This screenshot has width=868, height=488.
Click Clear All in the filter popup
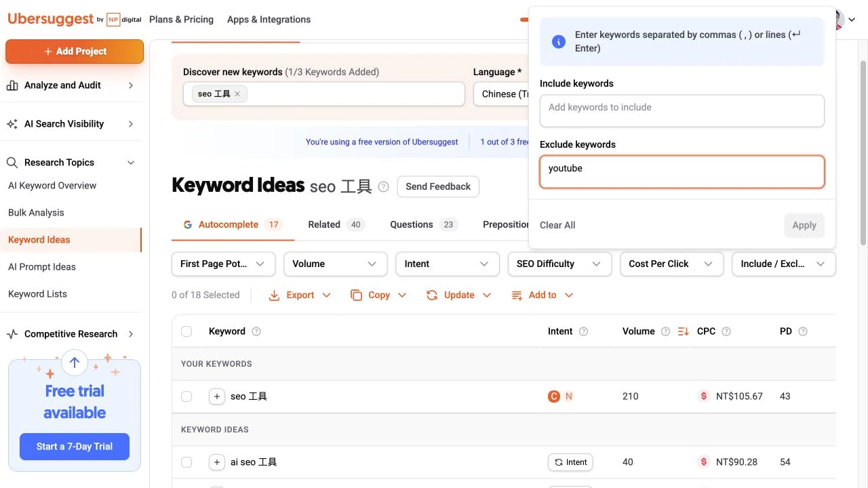pyautogui.click(x=557, y=225)
